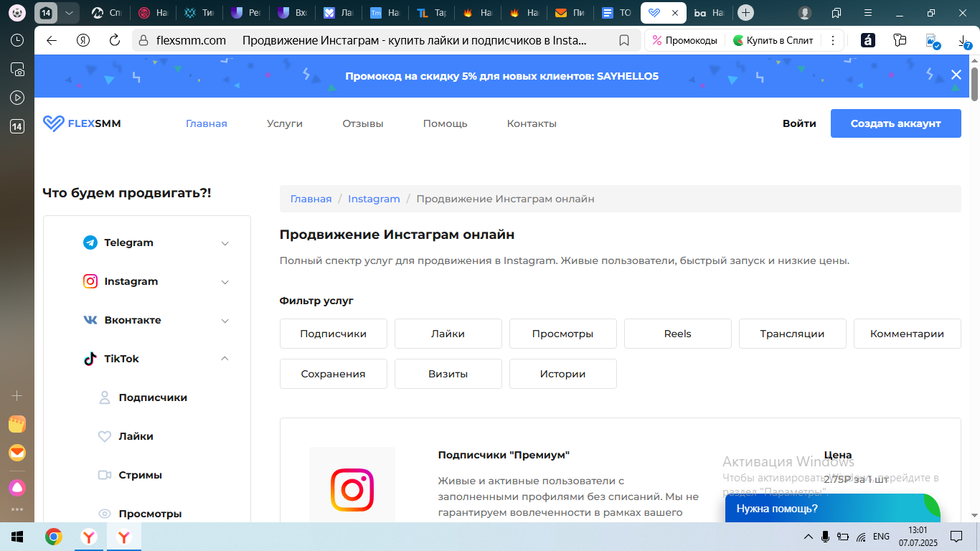The height and width of the screenshot is (551, 980).
Task: Bookmark this page via bookmark icon
Action: [624, 40]
